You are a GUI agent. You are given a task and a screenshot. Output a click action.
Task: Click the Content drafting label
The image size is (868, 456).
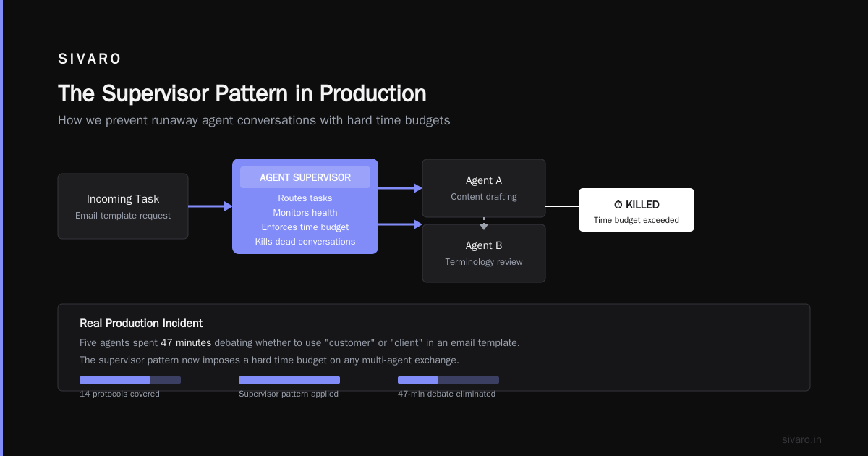[x=484, y=197]
